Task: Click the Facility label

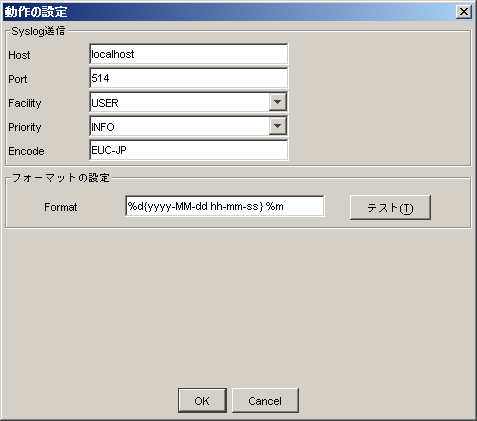Action: [x=25, y=103]
